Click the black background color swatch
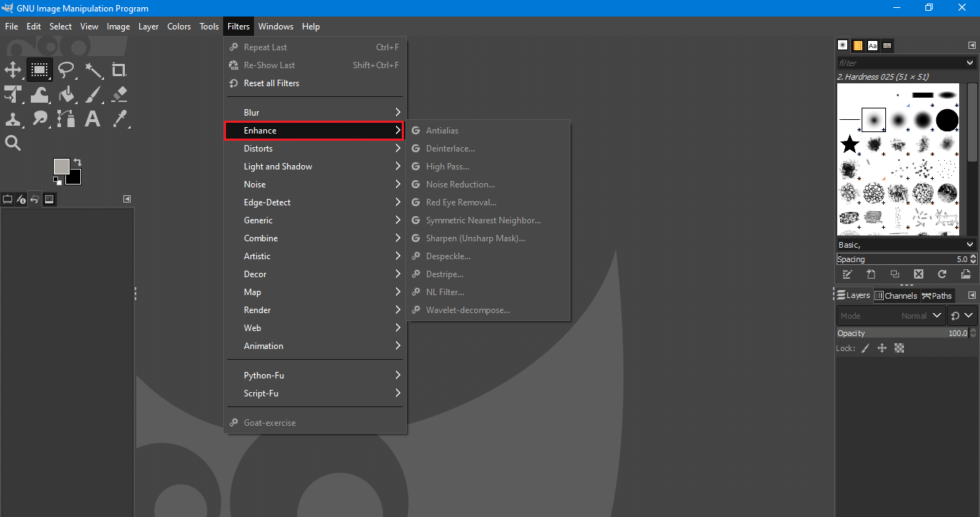The width and height of the screenshot is (980, 517). (x=74, y=177)
